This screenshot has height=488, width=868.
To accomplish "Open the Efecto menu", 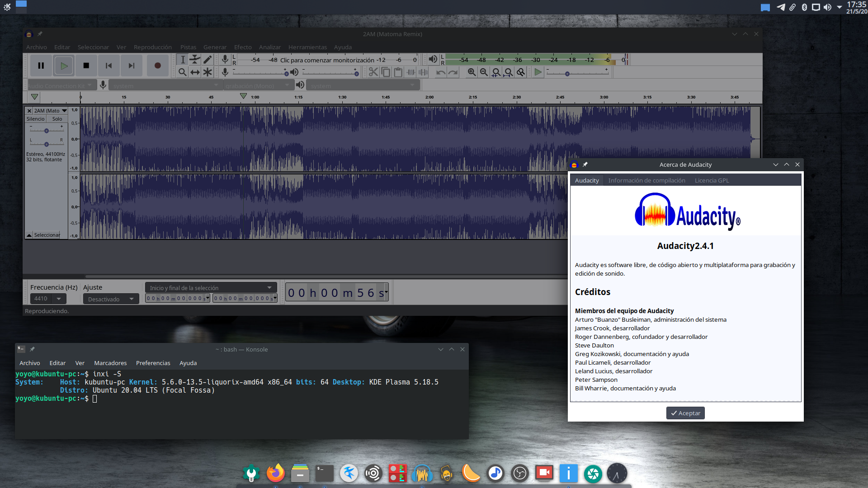I will coord(243,47).
